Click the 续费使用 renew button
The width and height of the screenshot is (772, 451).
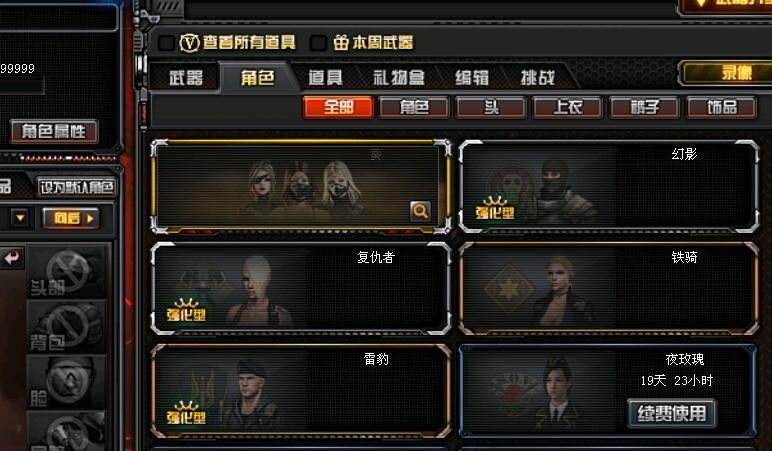click(671, 413)
